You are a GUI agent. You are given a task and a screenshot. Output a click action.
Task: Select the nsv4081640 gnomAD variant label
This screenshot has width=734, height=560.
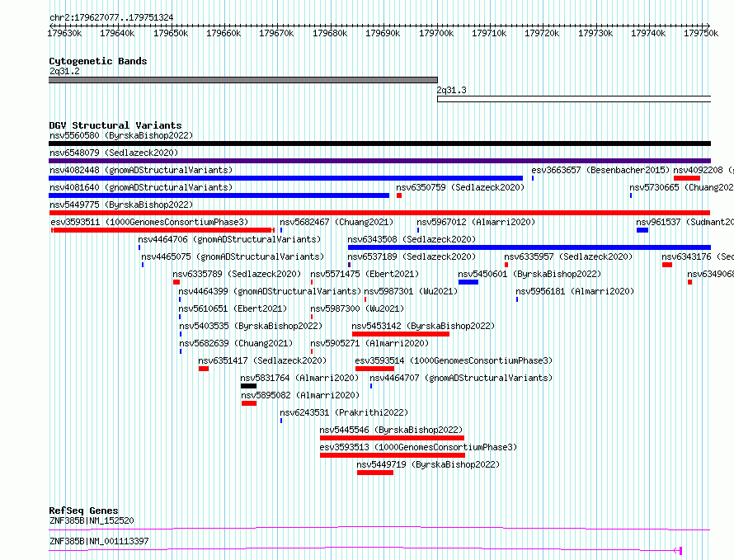click(x=141, y=187)
